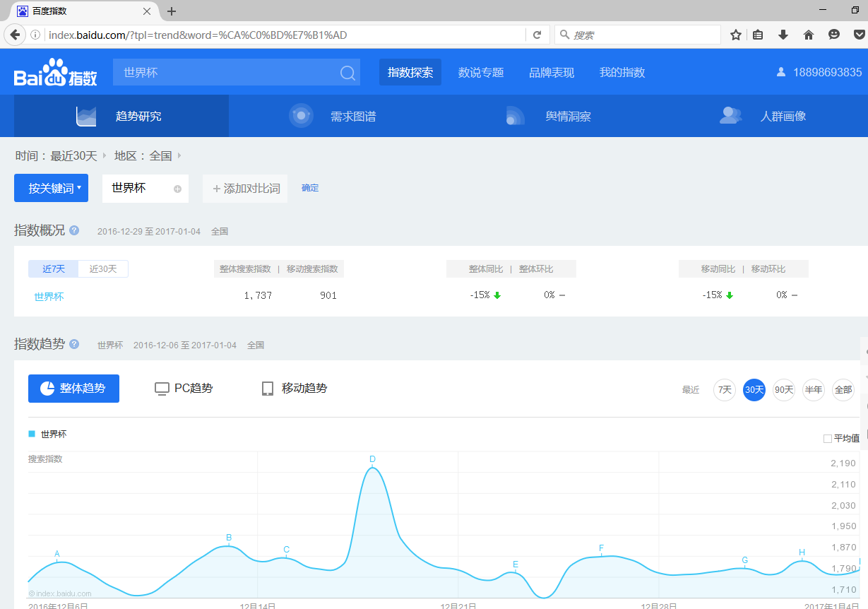Click marker G on the trend chart
Screen dimensions: 868x609
click(x=744, y=560)
